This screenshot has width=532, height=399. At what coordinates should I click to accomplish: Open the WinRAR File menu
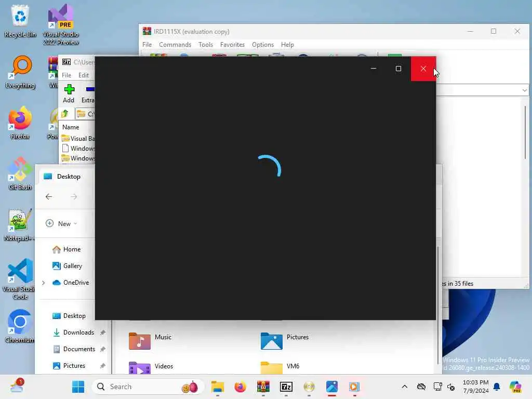pos(147,45)
